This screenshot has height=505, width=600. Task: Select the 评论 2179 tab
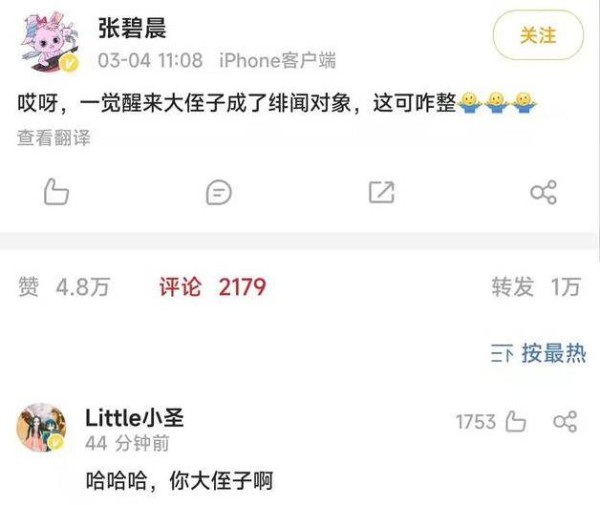click(212, 287)
